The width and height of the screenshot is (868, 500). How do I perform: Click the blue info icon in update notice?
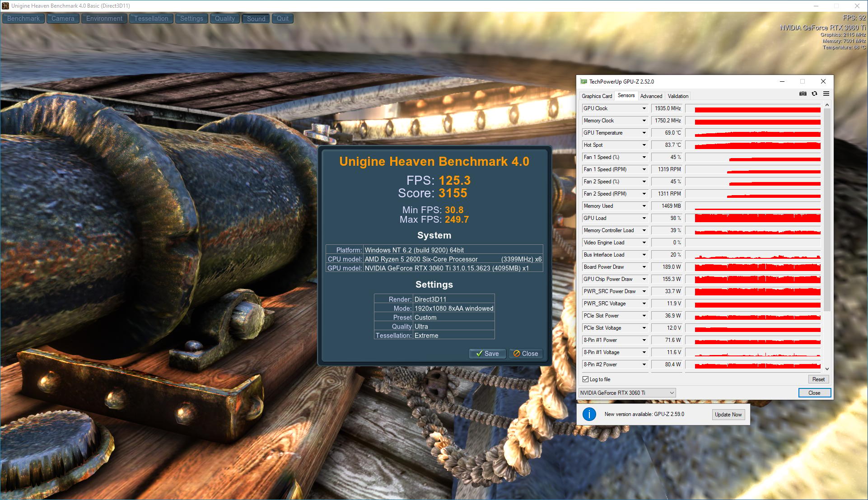(589, 414)
